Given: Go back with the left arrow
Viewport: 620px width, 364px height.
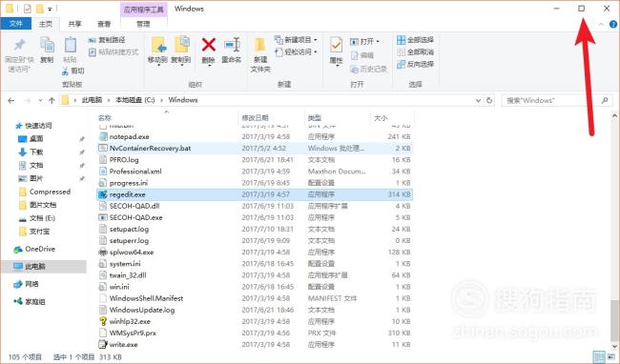Looking at the screenshot, I should [11, 101].
